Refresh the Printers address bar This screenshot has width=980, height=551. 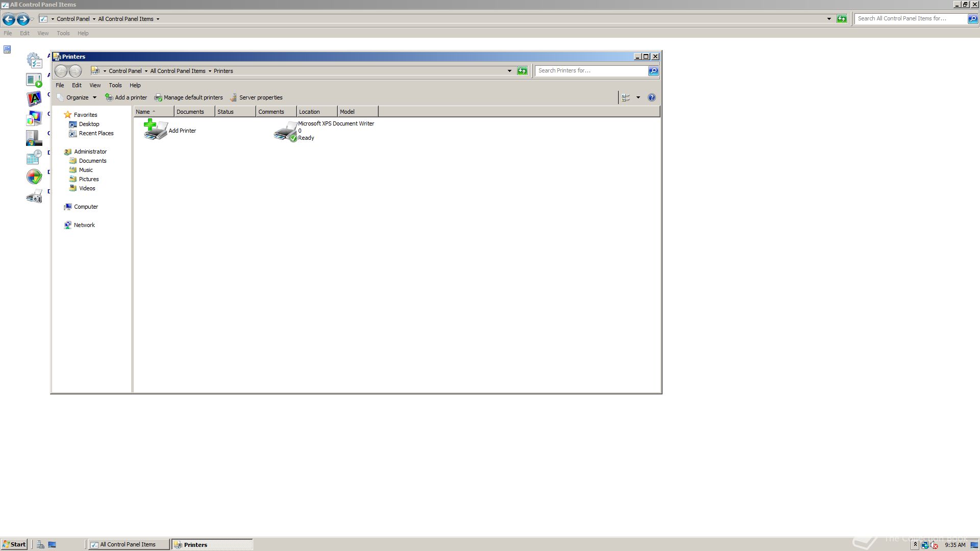pyautogui.click(x=522, y=71)
